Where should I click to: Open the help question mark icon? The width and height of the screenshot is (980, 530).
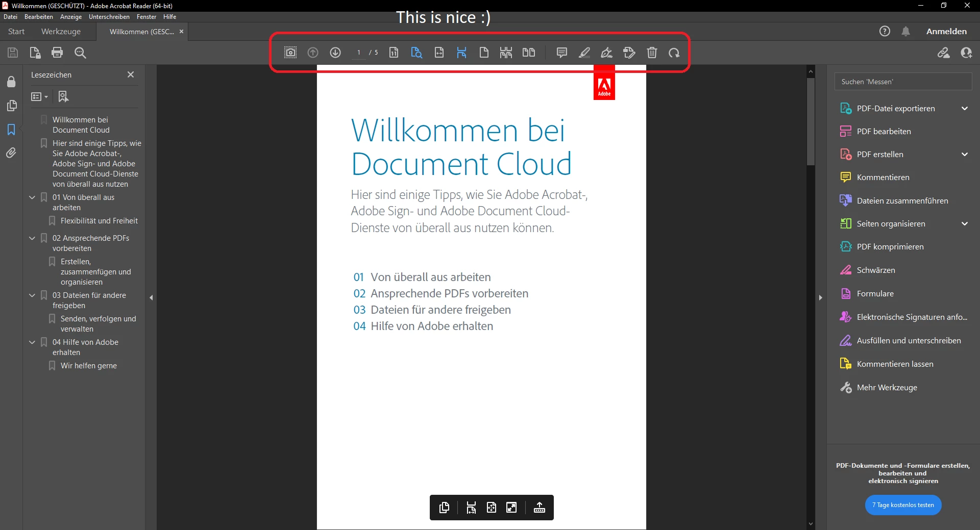pos(885,31)
